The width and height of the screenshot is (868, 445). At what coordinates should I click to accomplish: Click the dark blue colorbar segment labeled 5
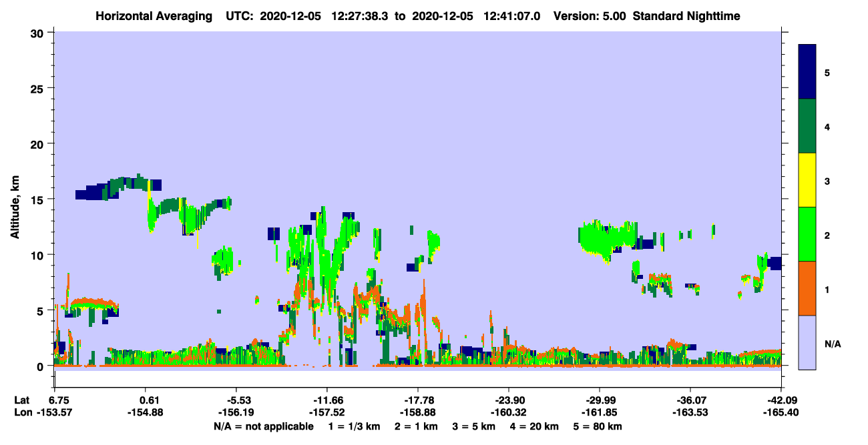[807, 72]
